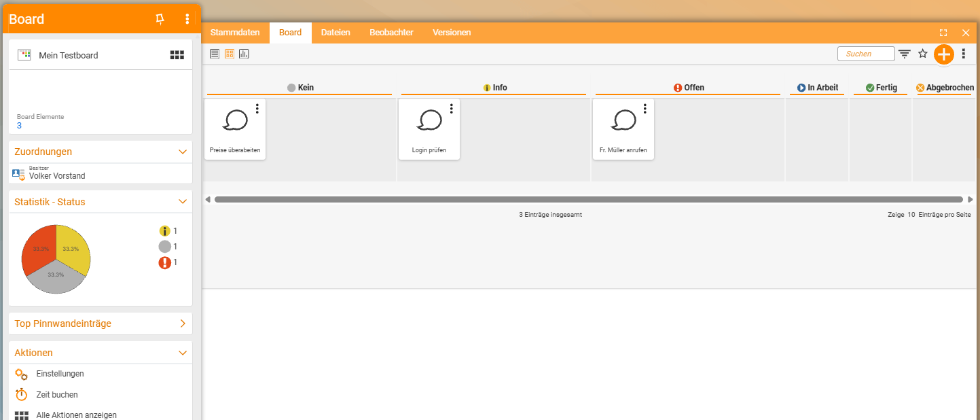Click the speech bubble on Preise überarbeiten
Image resolution: width=980 pixels, height=420 pixels.
(x=235, y=120)
